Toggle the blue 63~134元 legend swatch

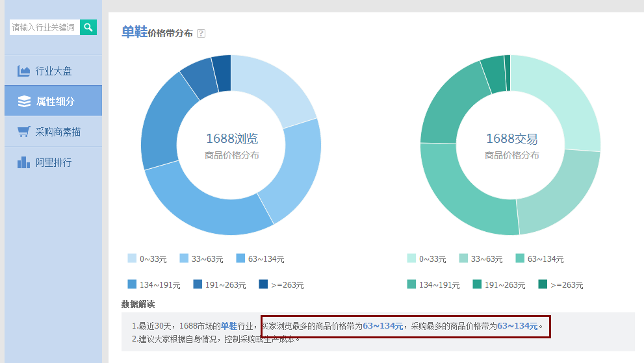pyautogui.click(x=241, y=258)
